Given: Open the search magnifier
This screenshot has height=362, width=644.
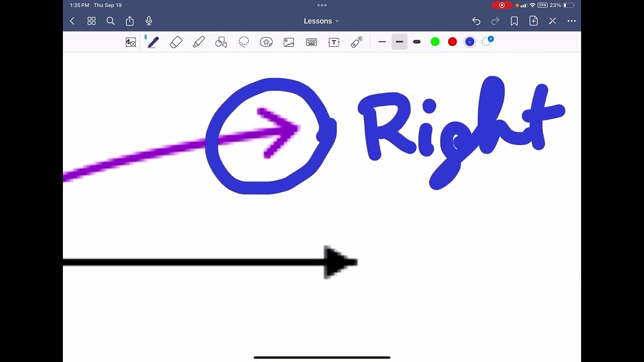Looking at the screenshot, I should [x=111, y=21].
